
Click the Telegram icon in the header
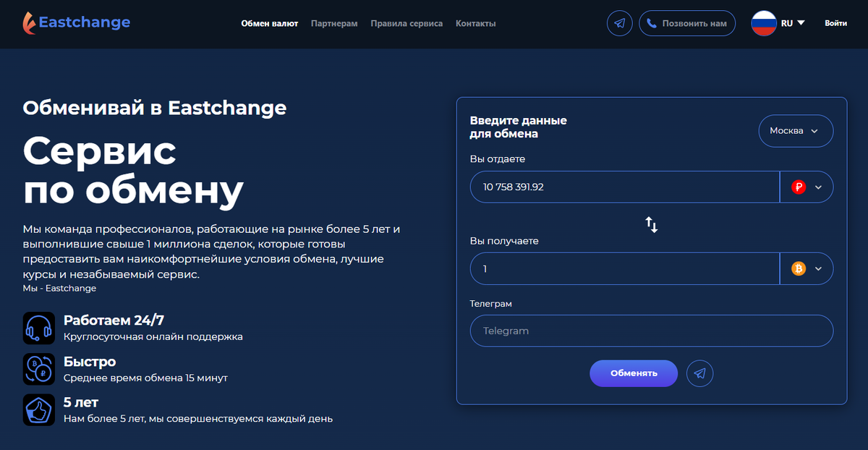pos(619,23)
